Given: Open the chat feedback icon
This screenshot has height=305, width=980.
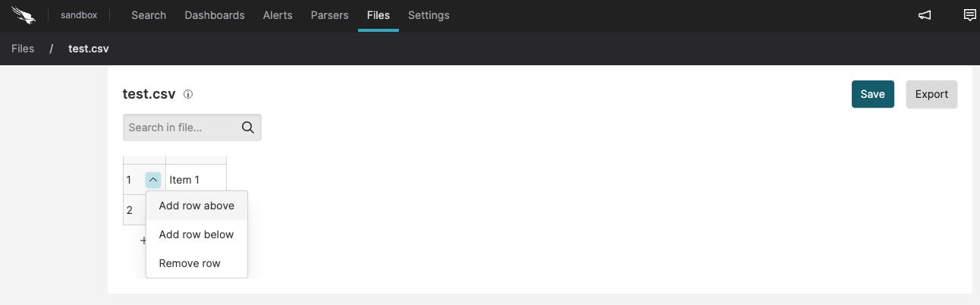Looking at the screenshot, I should pos(969,15).
